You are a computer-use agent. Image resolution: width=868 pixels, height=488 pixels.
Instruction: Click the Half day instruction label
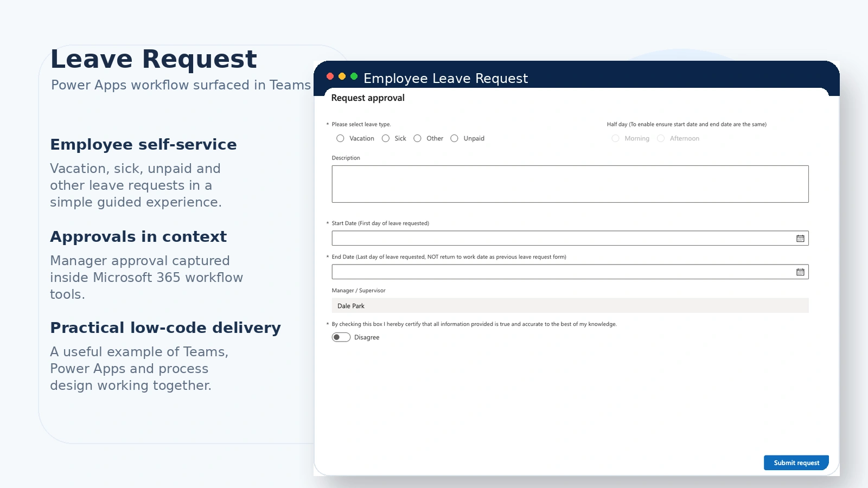click(686, 124)
